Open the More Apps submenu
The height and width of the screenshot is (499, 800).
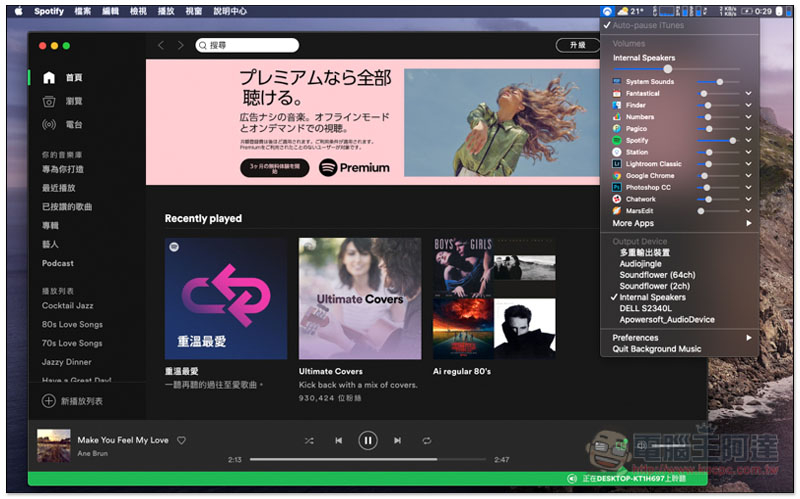tap(680, 223)
